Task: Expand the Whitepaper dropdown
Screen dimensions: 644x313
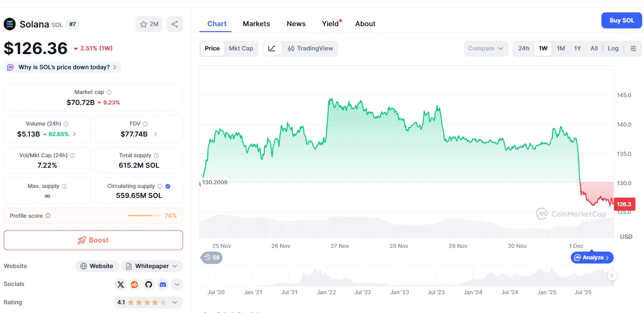Action: click(x=152, y=266)
